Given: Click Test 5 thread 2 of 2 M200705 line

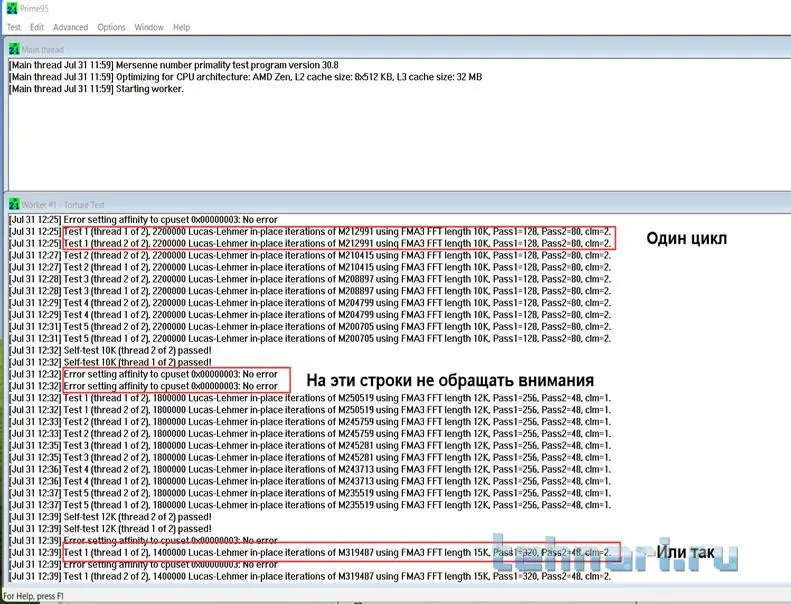Looking at the screenshot, I should pos(310,327).
